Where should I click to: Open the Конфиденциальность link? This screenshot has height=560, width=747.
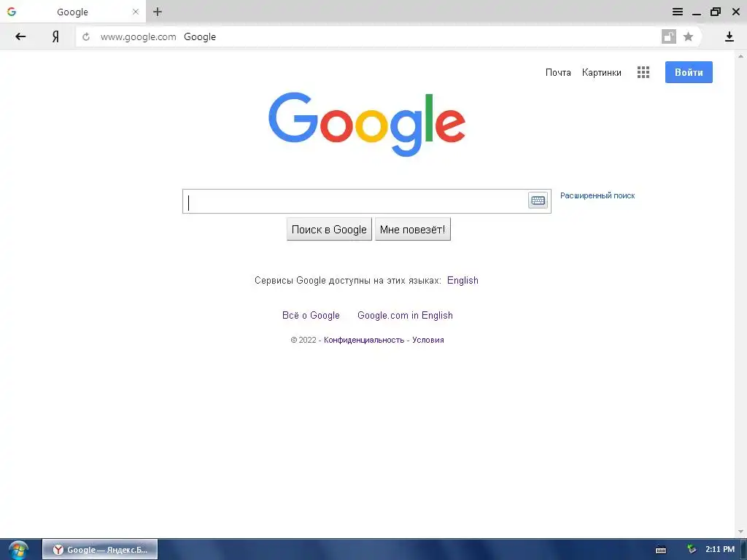364,340
